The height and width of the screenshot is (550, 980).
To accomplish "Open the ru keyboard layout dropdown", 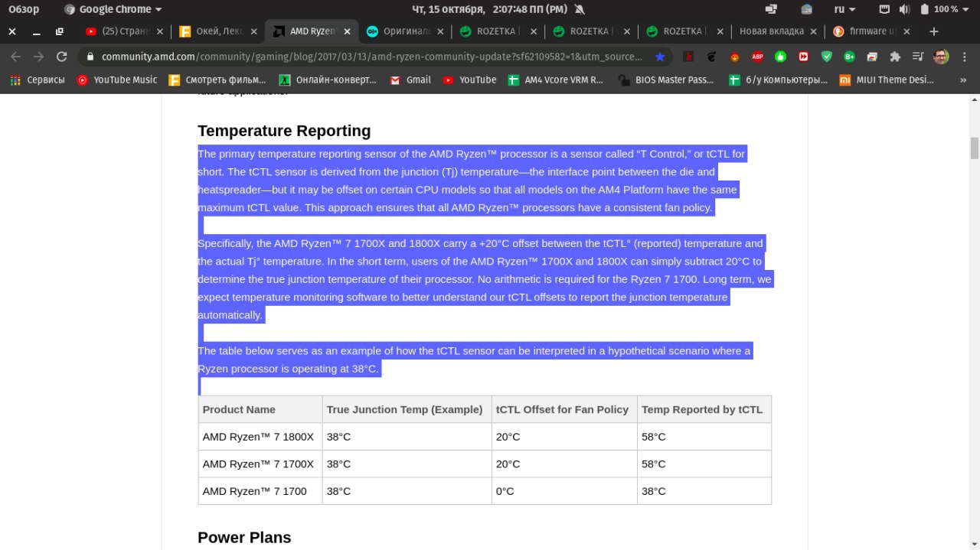I will point(845,9).
